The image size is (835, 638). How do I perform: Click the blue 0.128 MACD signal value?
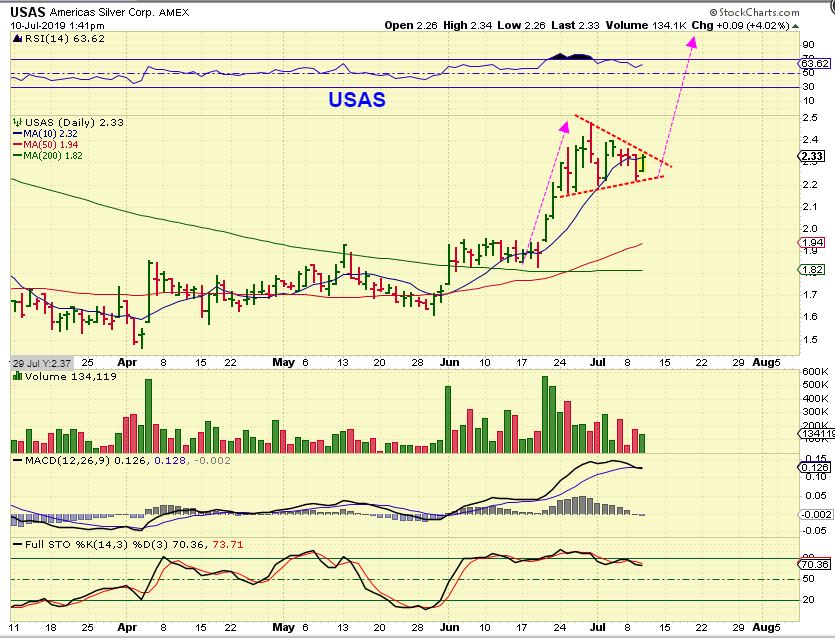tap(169, 460)
